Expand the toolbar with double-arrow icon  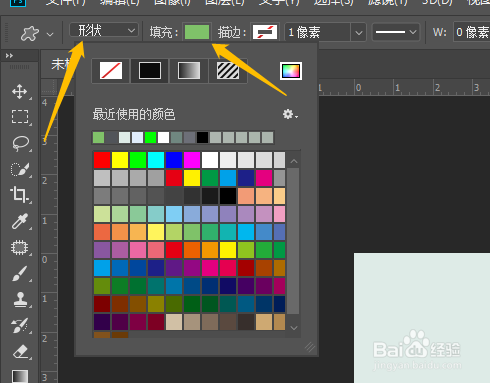point(9,56)
